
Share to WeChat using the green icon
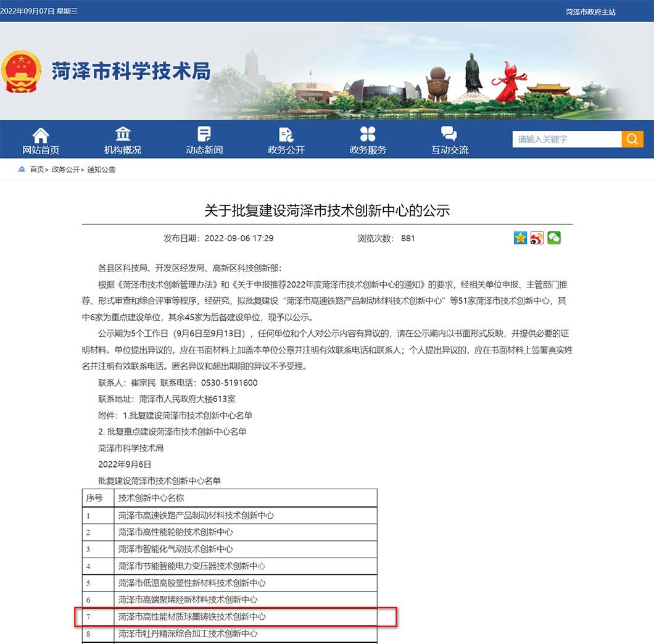(554, 237)
